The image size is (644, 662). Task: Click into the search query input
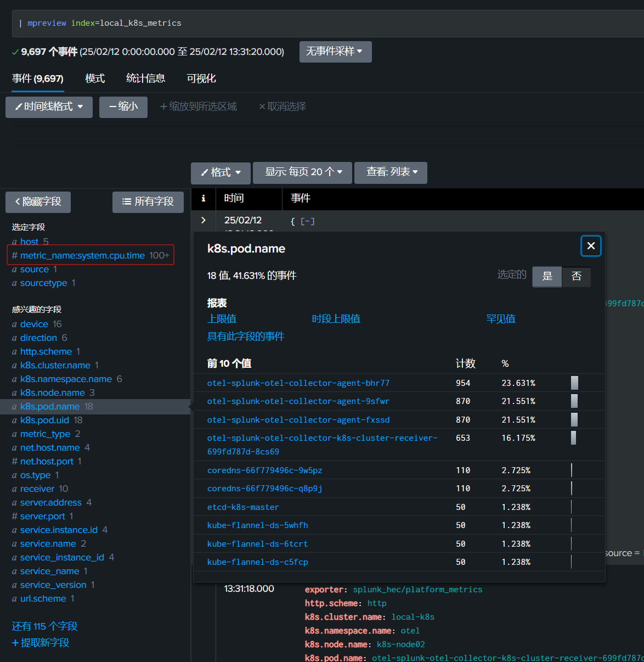pos(329,23)
